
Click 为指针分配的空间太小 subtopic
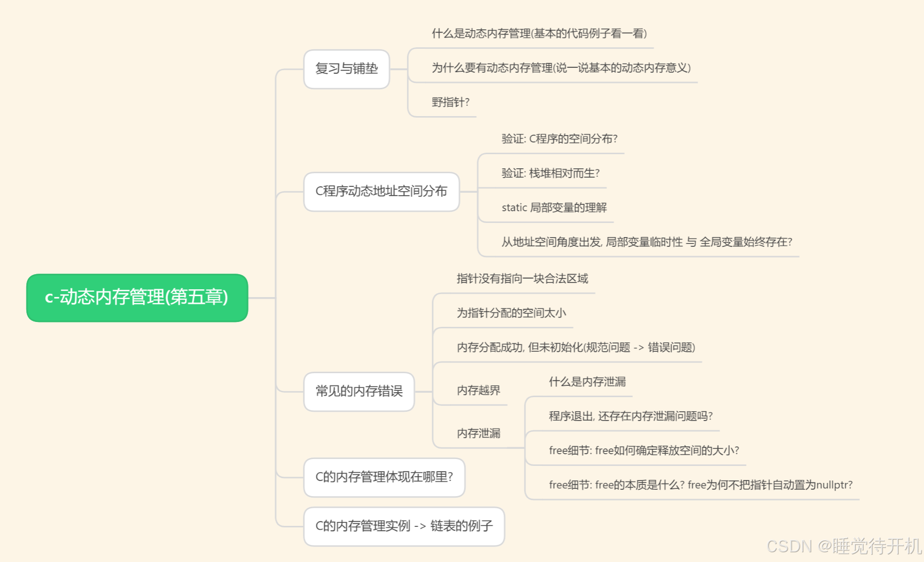point(511,313)
